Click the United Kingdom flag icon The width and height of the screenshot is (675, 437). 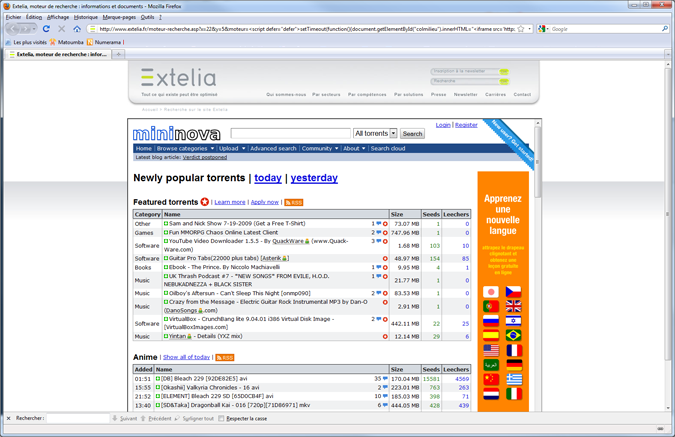click(514, 307)
